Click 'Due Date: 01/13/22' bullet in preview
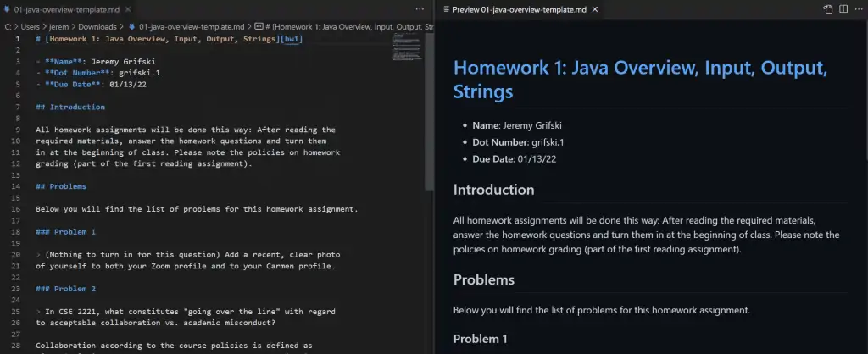The height and width of the screenshot is (354, 868). [515, 158]
